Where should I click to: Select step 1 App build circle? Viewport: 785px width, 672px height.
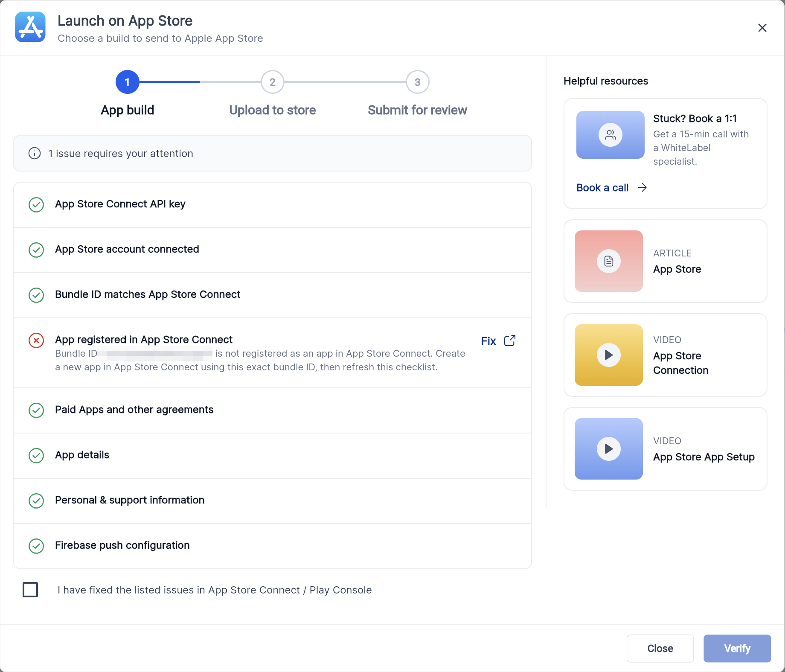click(127, 82)
